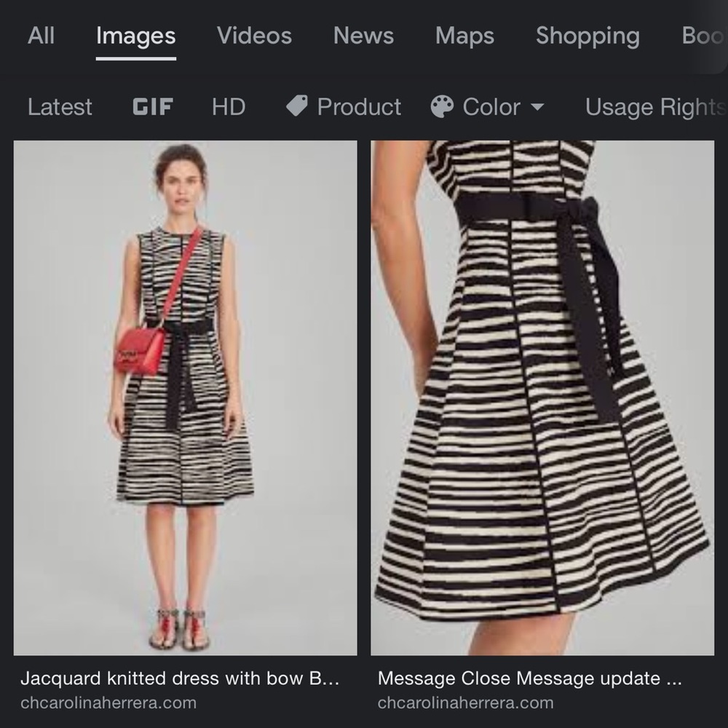The height and width of the screenshot is (728, 728).
Task: Open the Usage Rights filter
Action: click(x=655, y=107)
